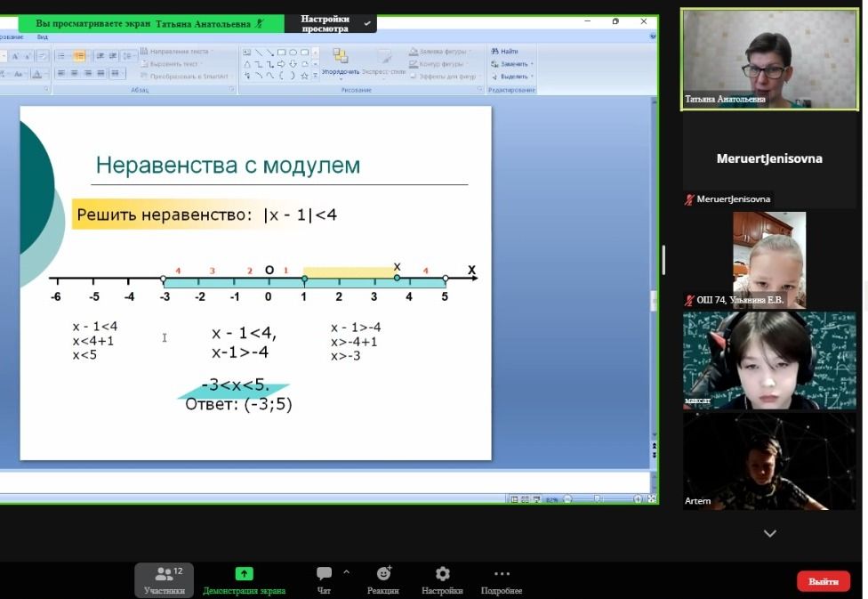Open the Участники participants panel
Viewport: 868px width, 599px height.
pos(164,579)
